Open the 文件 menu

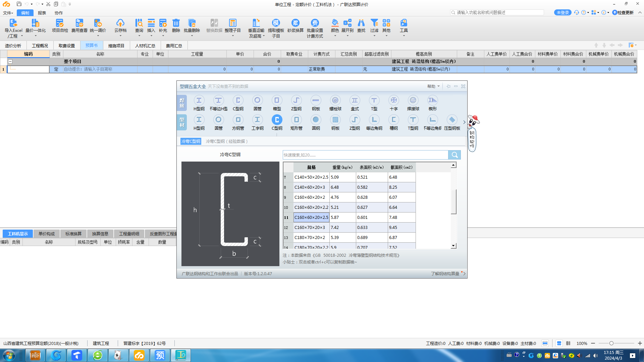tap(8, 13)
